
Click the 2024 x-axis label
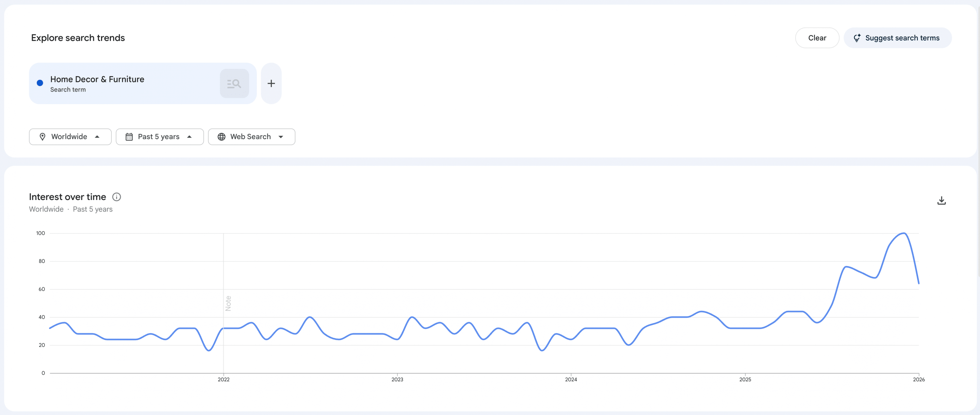571,379
